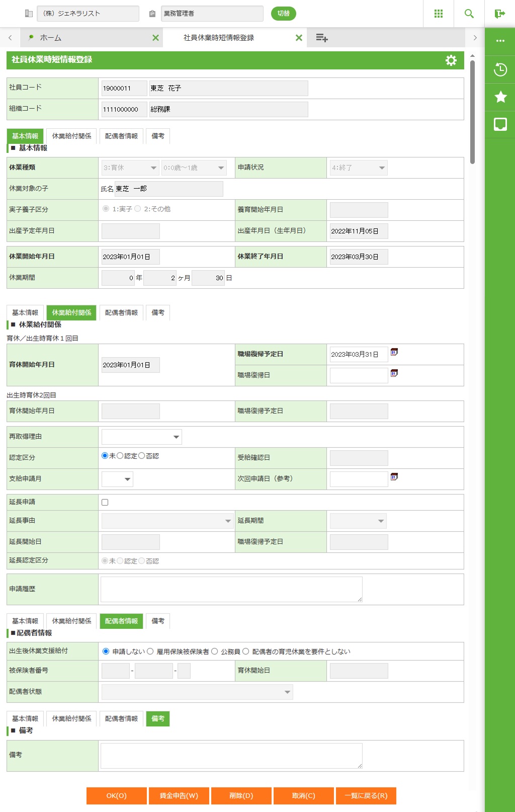This screenshot has height=812, width=515.
Task: Select 認定区分 未 radio button
Action: 105,456
